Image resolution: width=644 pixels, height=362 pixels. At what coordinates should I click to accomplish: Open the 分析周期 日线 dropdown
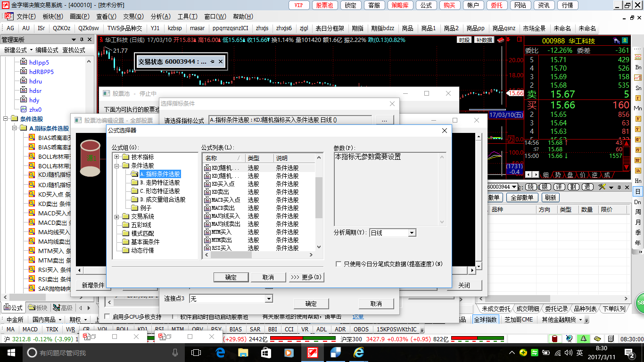pyautogui.click(x=412, y=233)
